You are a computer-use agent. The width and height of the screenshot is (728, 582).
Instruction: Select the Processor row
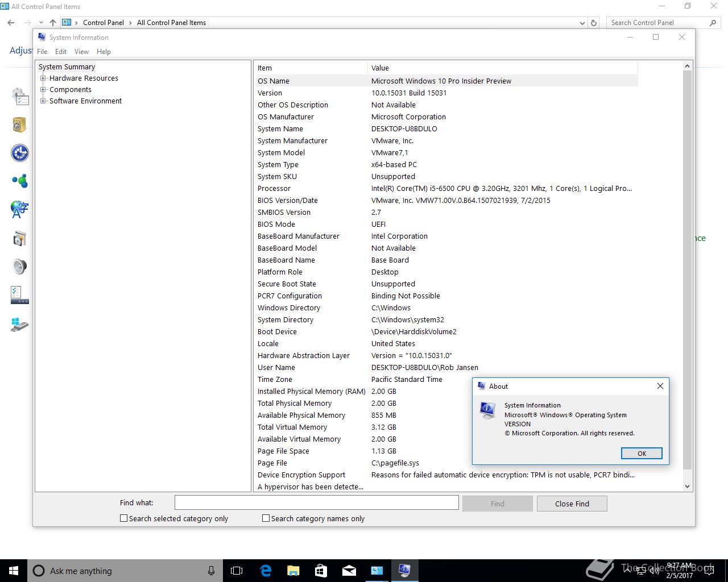[x=446, y=188]
